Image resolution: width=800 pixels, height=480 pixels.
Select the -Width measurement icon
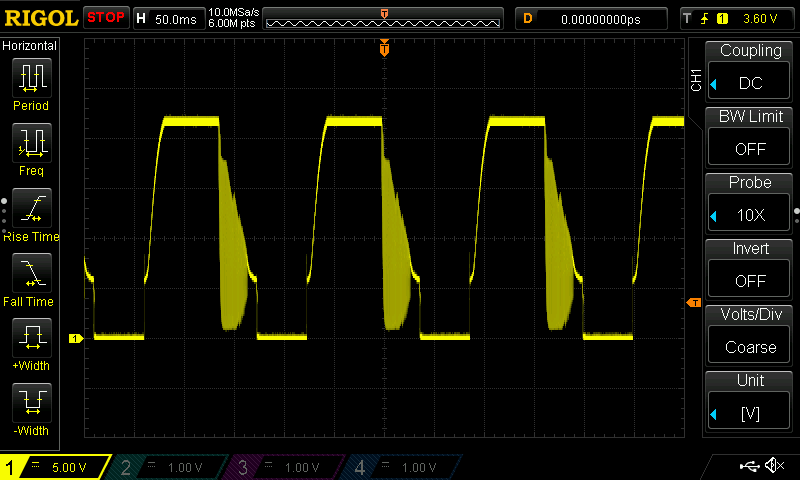(31, 402)
